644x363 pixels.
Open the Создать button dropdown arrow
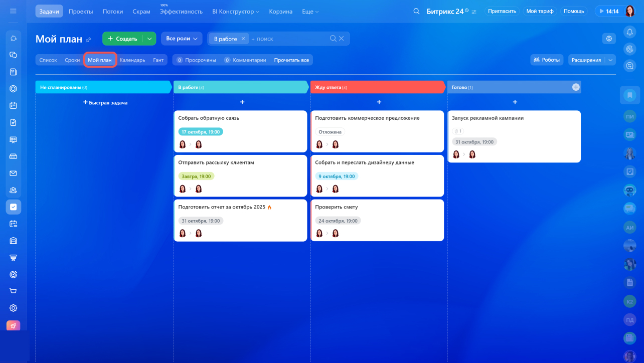pos(149,39)
